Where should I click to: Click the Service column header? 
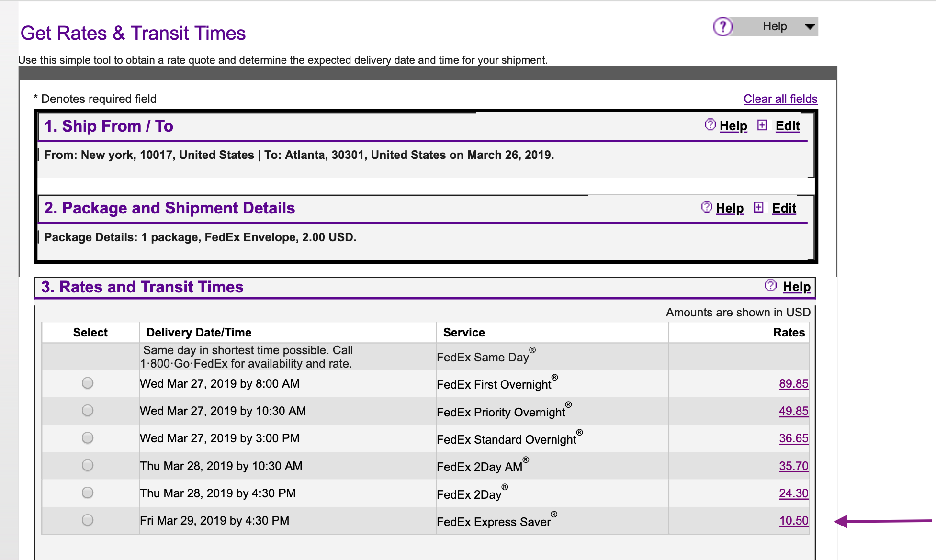464,333
